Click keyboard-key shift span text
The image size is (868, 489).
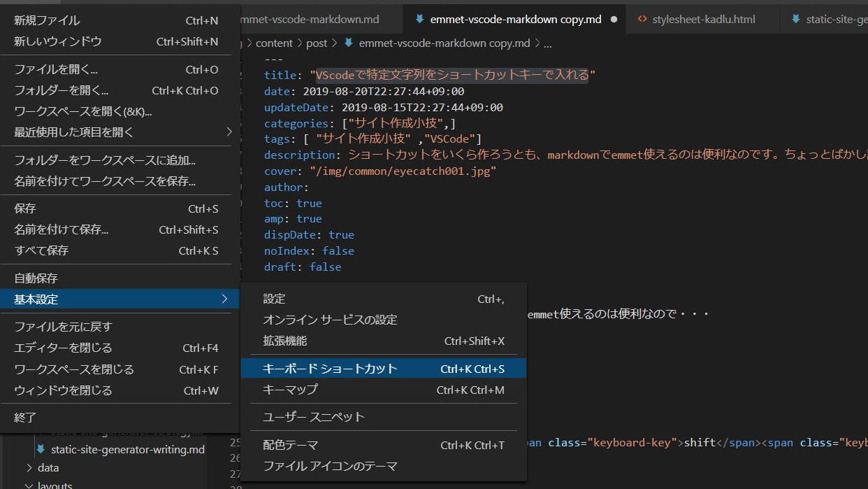coord(700,442)
